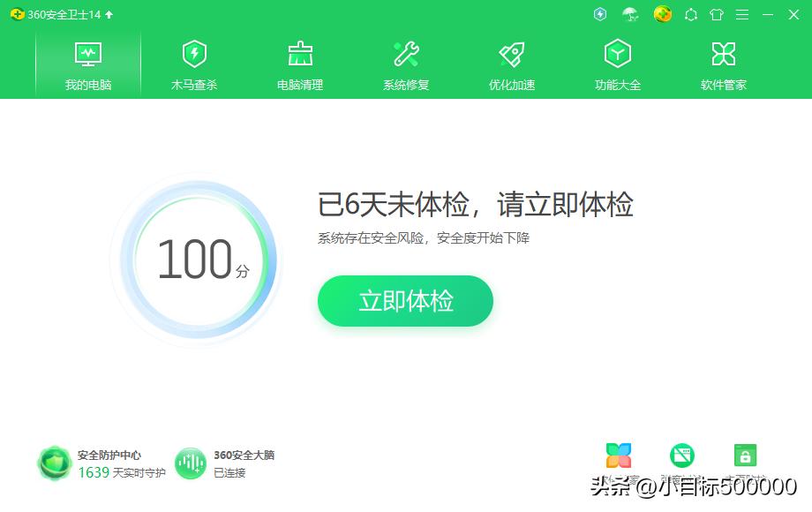
Task: Open the hamburger main menu
Action: click(x=742, y=14)
